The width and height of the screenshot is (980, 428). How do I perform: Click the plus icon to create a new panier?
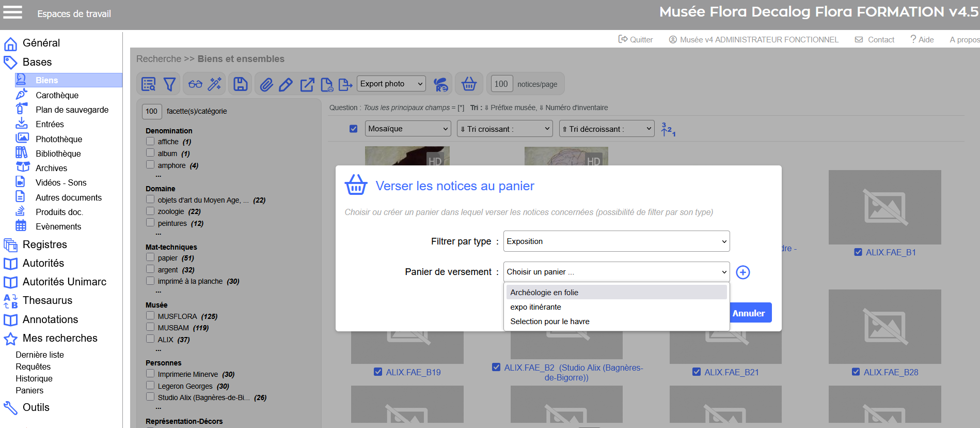[742, 272]
